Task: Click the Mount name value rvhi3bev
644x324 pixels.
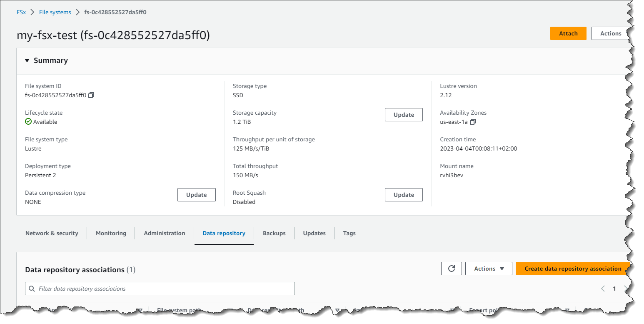Action: coord(452,175)
